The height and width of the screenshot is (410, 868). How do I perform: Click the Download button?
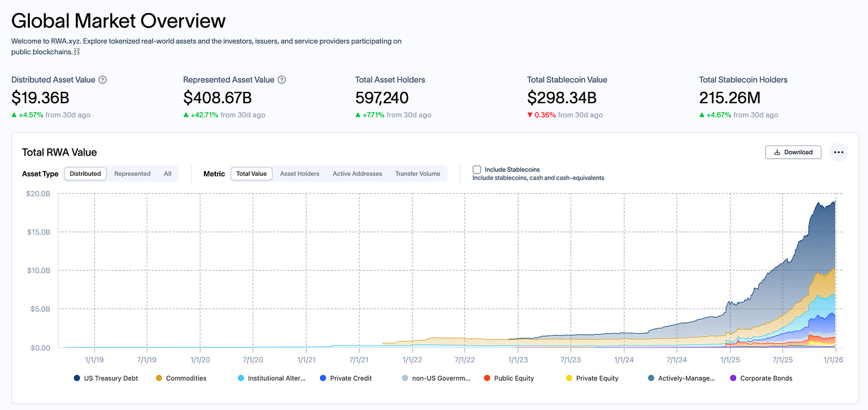pyautogui.click(x=793, y=152)
